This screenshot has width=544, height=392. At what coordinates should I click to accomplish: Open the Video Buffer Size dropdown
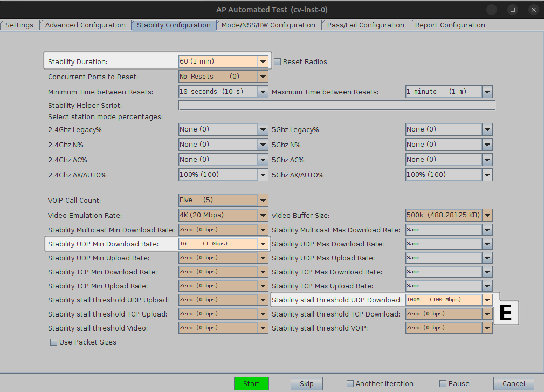point(487,215)
